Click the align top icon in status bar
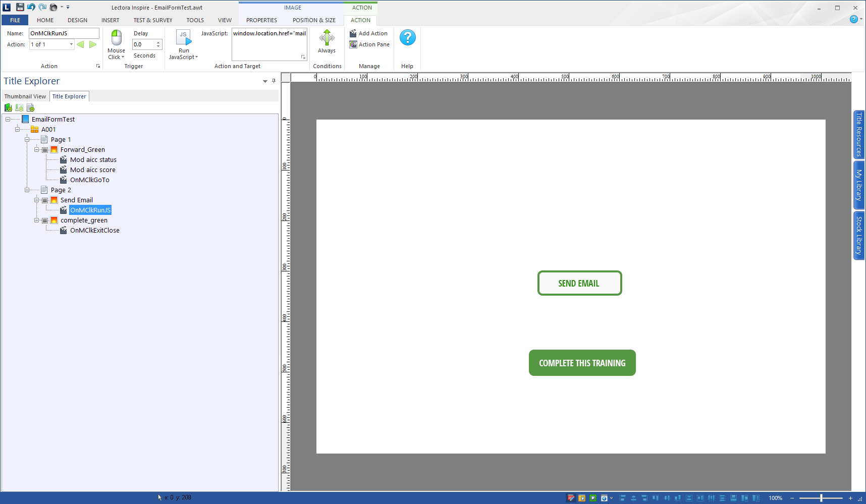The image size is (866, 504). click(x=655, y=498)
